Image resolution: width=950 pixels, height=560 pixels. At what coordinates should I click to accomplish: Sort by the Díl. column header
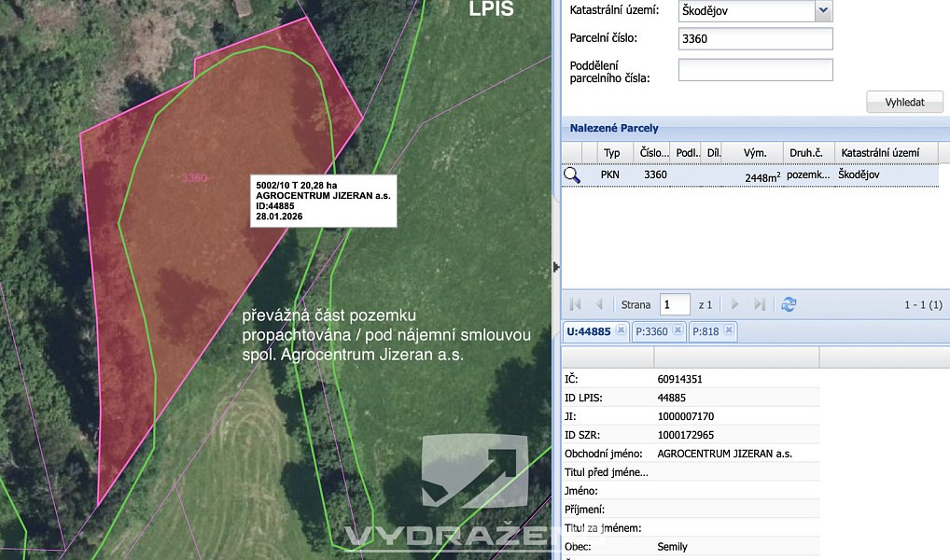pos(713,153)
